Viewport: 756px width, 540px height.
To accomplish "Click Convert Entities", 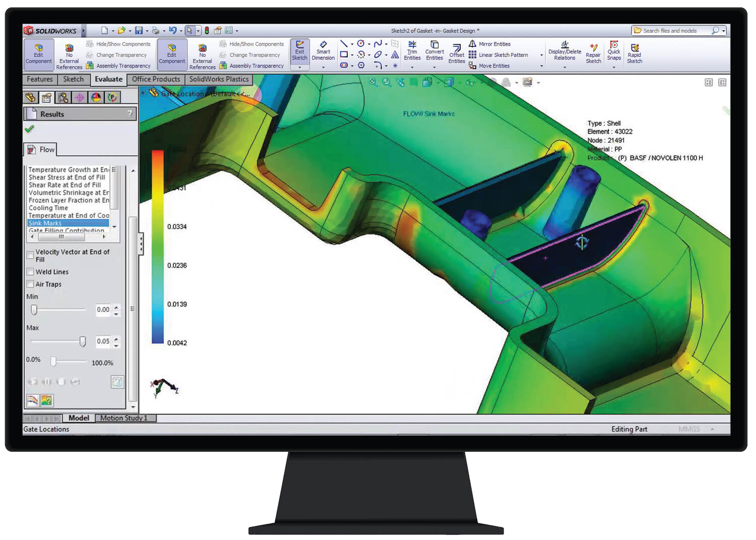I will 434,51.
